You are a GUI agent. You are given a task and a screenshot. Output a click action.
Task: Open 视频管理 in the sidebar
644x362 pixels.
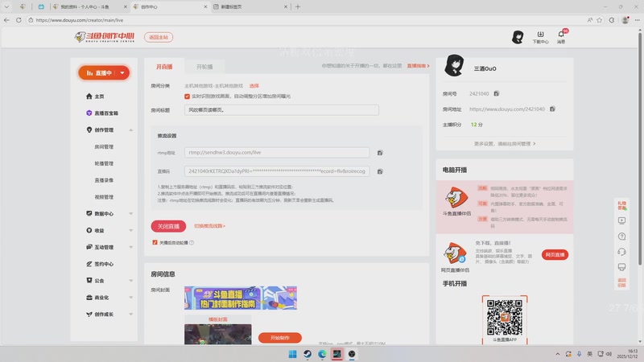click(104, 197)
